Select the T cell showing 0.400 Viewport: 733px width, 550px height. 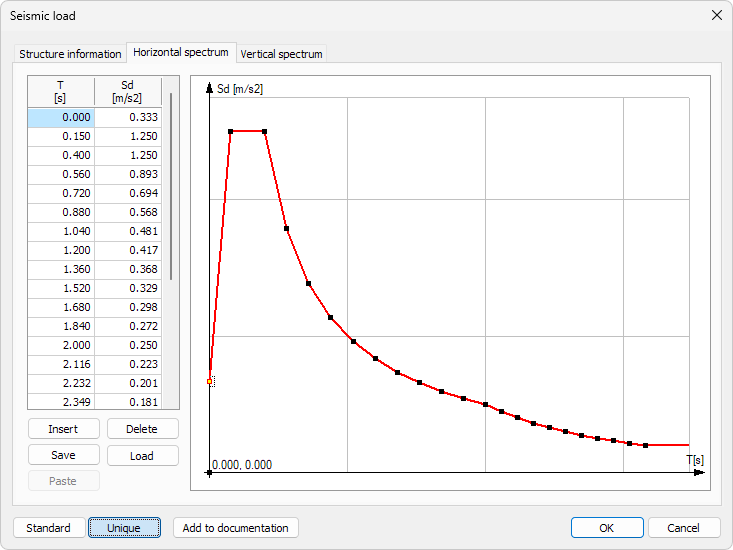pos(61,156)
